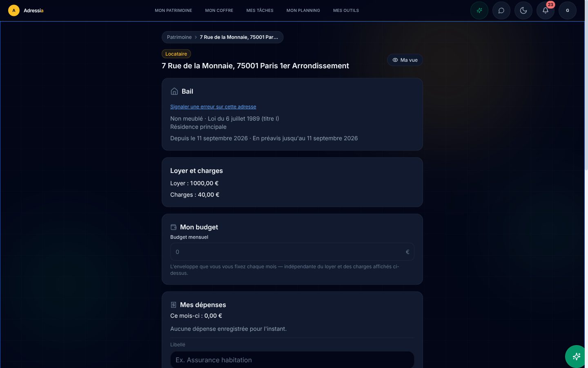Go to Mes Tâches menu
This screenshot has height=368, width=588.
coord(260,11)
